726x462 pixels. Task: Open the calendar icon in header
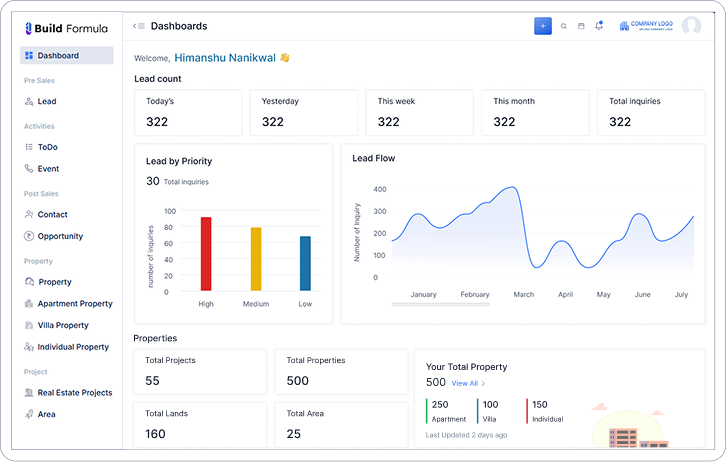pos(581,26)
